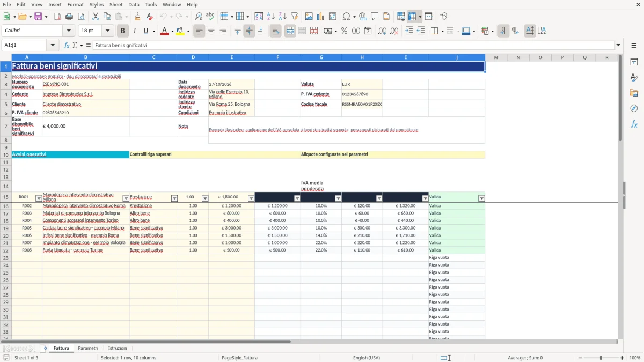Open the Borders dropdown arrow

tap(442, 31)
